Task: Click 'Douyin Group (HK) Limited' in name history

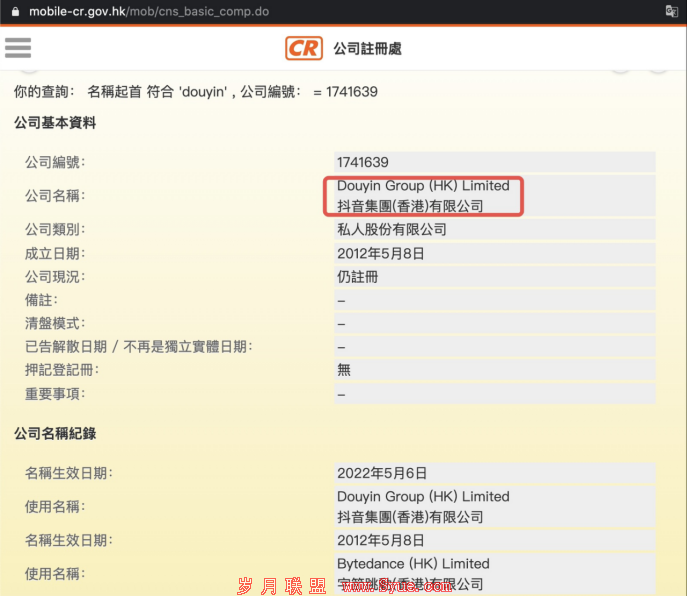Action: pos(423,497)
